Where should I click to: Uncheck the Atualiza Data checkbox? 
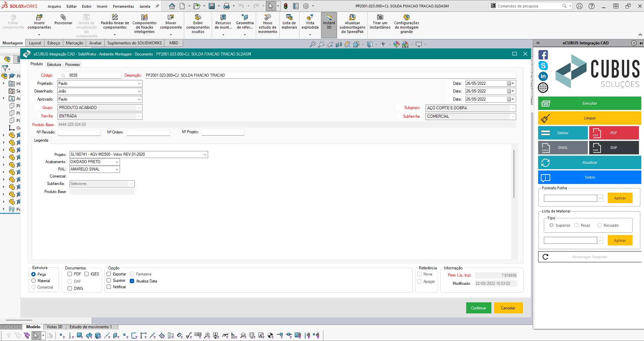132,281
